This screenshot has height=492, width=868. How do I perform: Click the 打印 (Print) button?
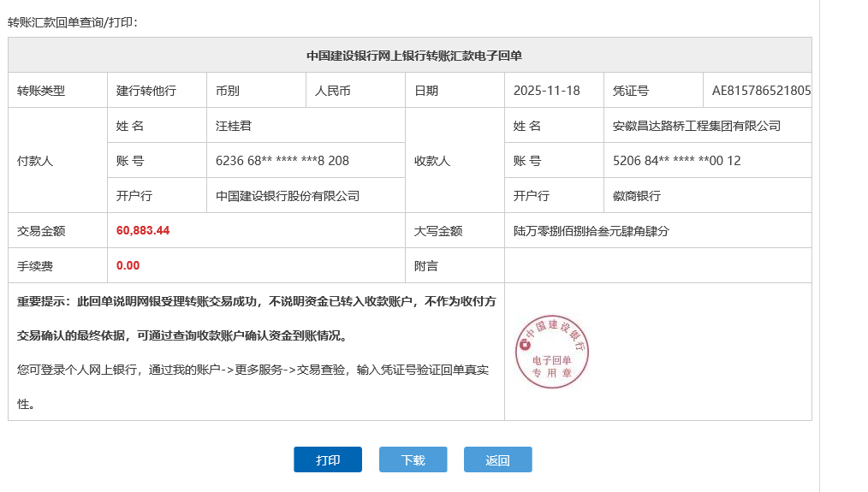coord(327,459)
